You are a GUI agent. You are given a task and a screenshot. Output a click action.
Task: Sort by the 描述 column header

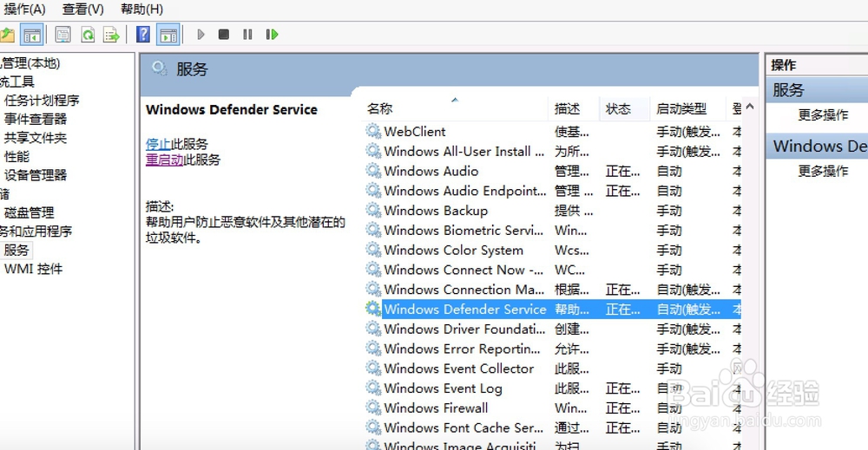(574, 109)
